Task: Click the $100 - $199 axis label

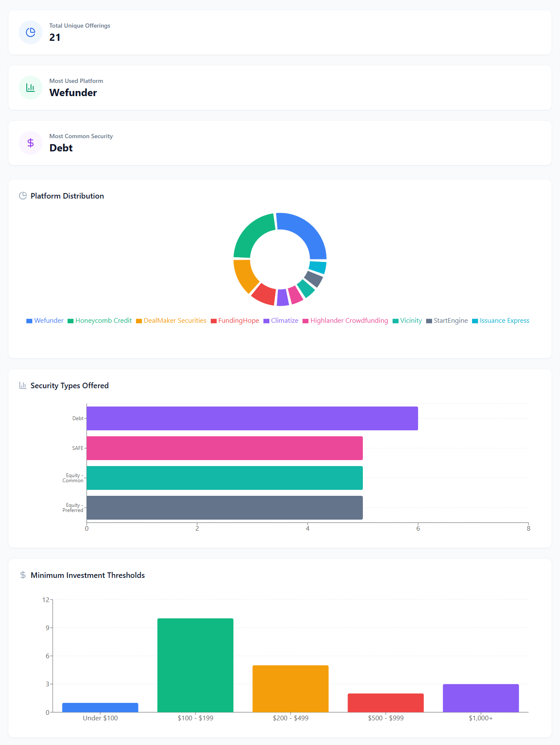Action: tap(195, 718)
